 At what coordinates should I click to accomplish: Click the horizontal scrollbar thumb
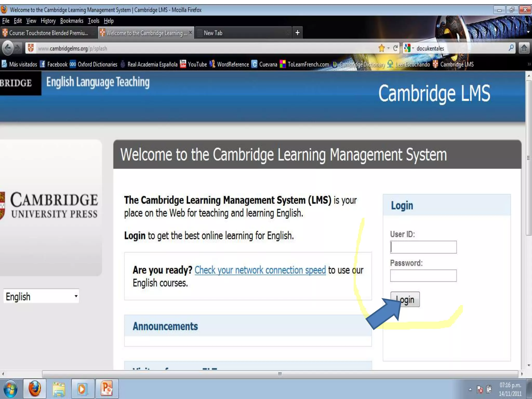click(x=280, y=374)
